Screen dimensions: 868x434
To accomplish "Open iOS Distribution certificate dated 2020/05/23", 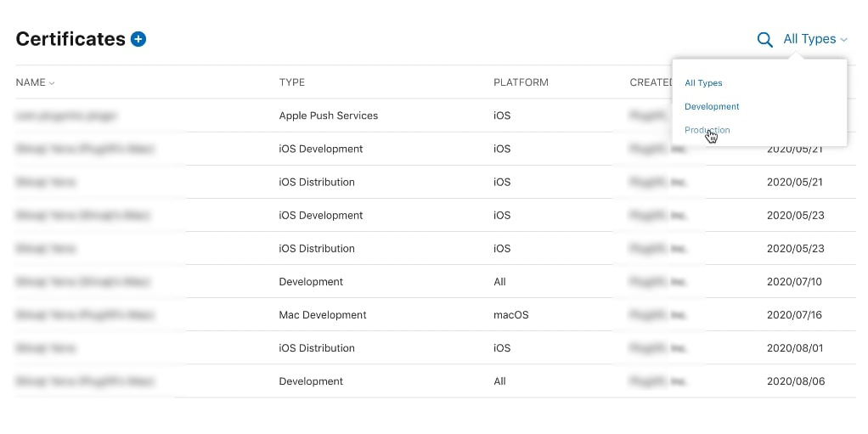I will [x=317, y=249].
